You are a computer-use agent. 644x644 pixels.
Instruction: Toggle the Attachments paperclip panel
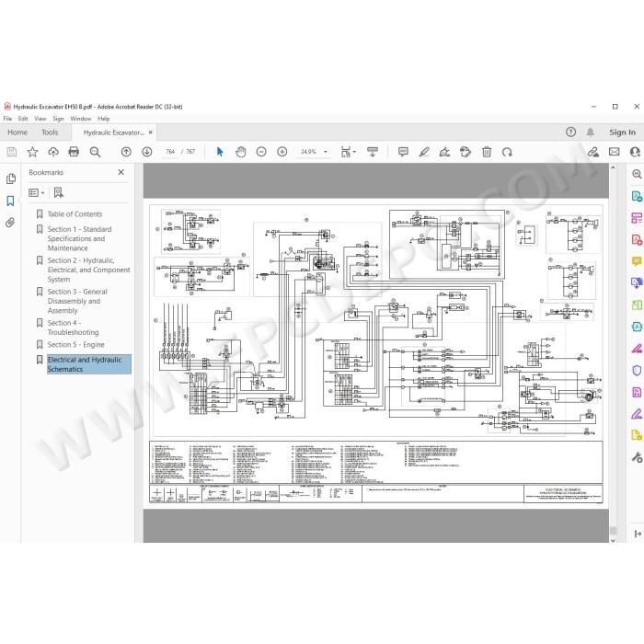tap(11, 223)
